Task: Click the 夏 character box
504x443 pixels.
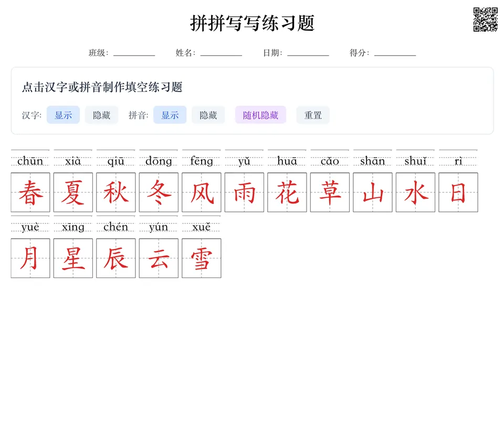Action: pos(73,192)
